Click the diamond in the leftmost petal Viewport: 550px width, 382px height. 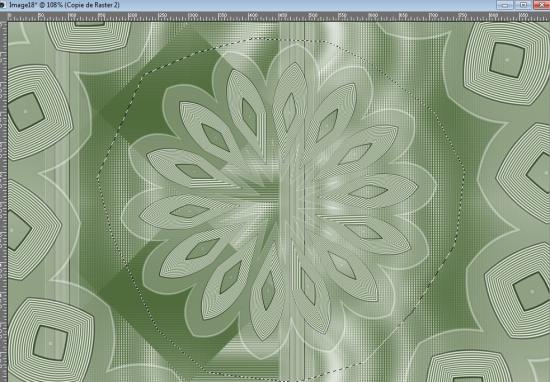click(189, 211)
